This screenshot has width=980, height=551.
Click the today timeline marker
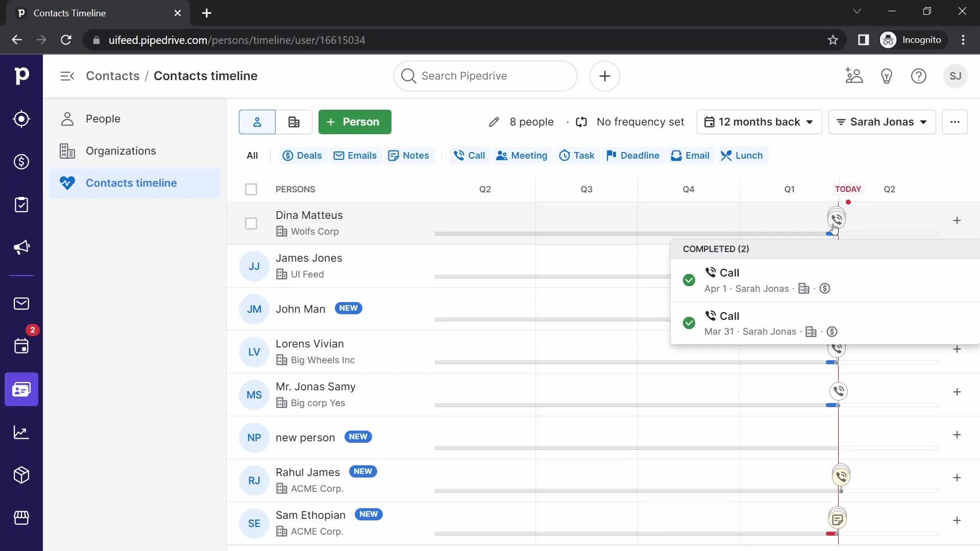point(847,202)
